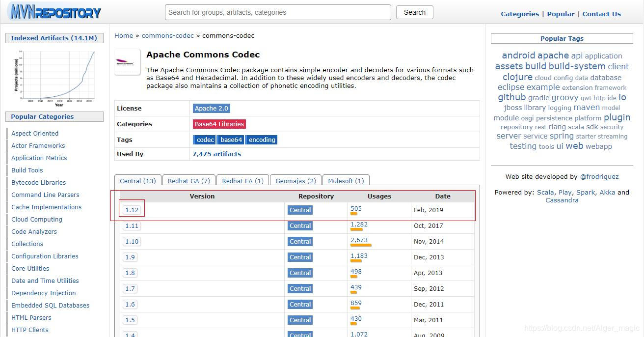Image resolution: width=644 pixels, height=337 pixels.
Task: Open 1,282 usages link
Action: click(x=359, y=225)
